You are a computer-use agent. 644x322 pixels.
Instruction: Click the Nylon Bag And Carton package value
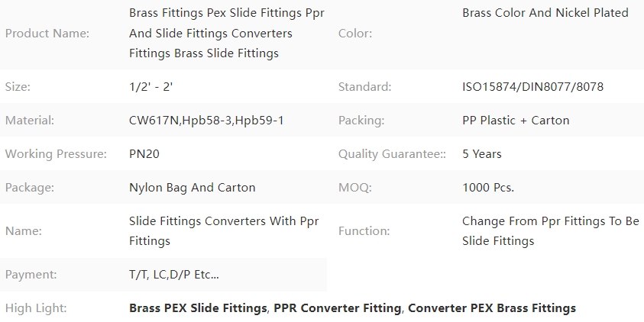pos(193,188)
